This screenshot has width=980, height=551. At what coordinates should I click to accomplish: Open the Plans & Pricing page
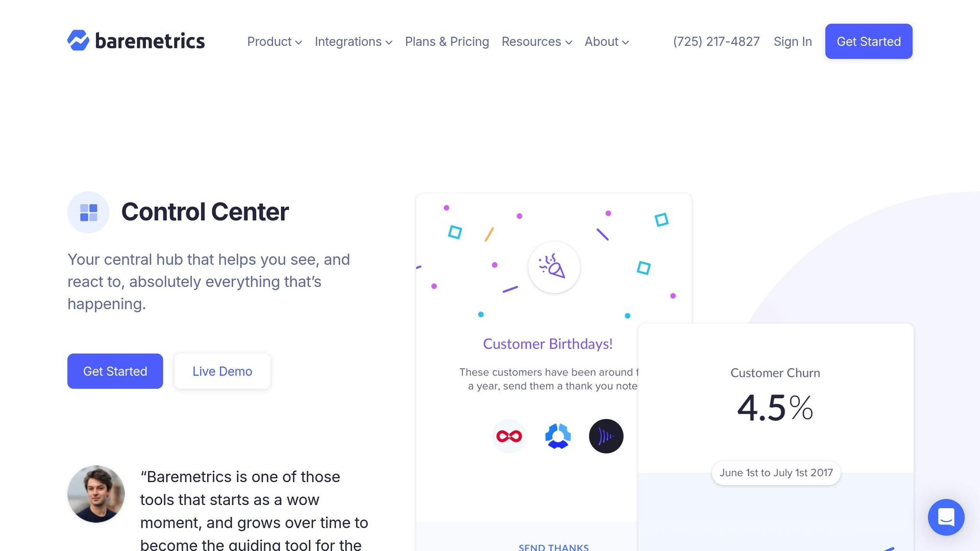(446, 42)
